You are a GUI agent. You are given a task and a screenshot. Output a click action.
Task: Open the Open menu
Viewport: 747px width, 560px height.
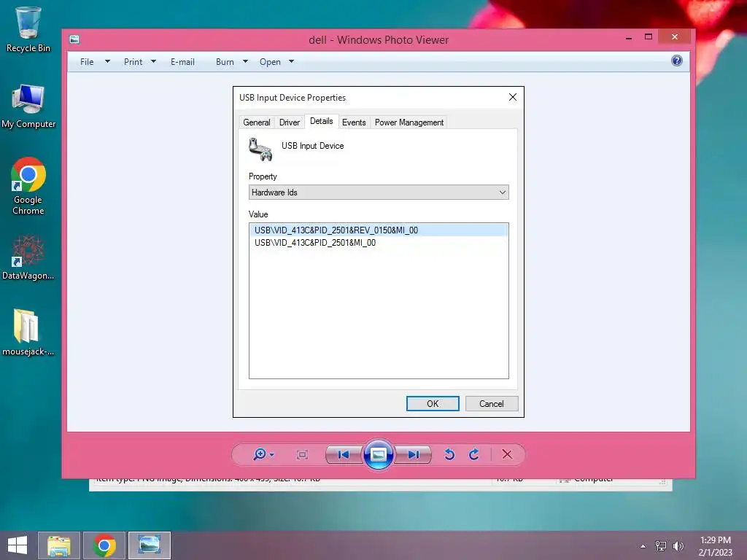(270, 62)
